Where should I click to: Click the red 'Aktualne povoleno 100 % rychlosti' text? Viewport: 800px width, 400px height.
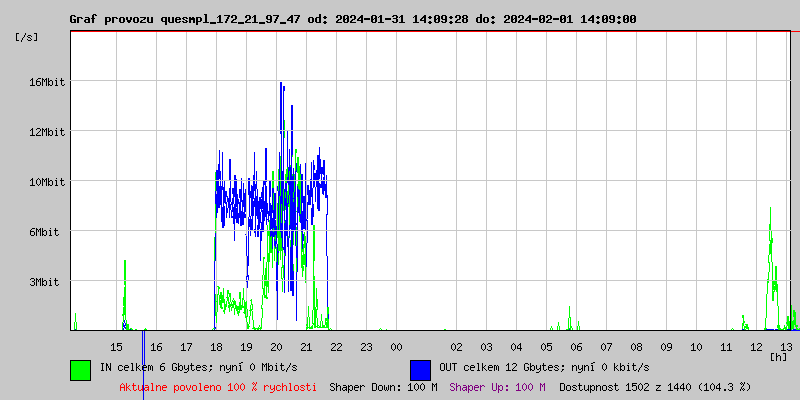218,386
